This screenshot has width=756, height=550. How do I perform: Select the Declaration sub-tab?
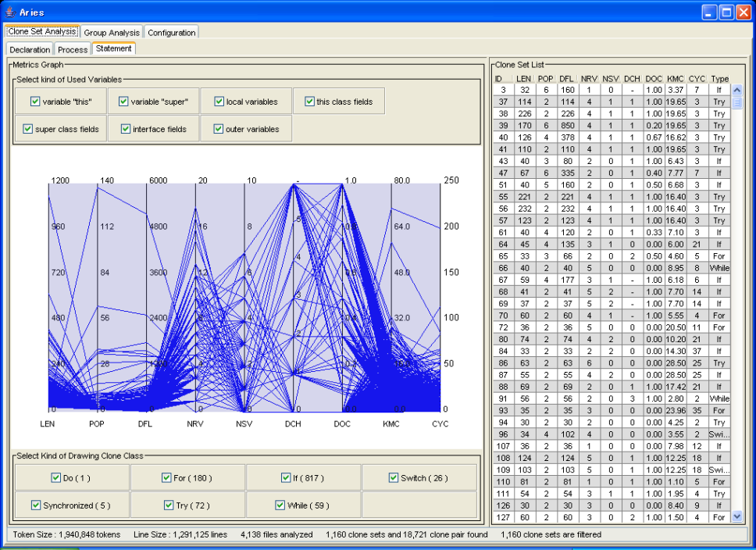point(30,49)
